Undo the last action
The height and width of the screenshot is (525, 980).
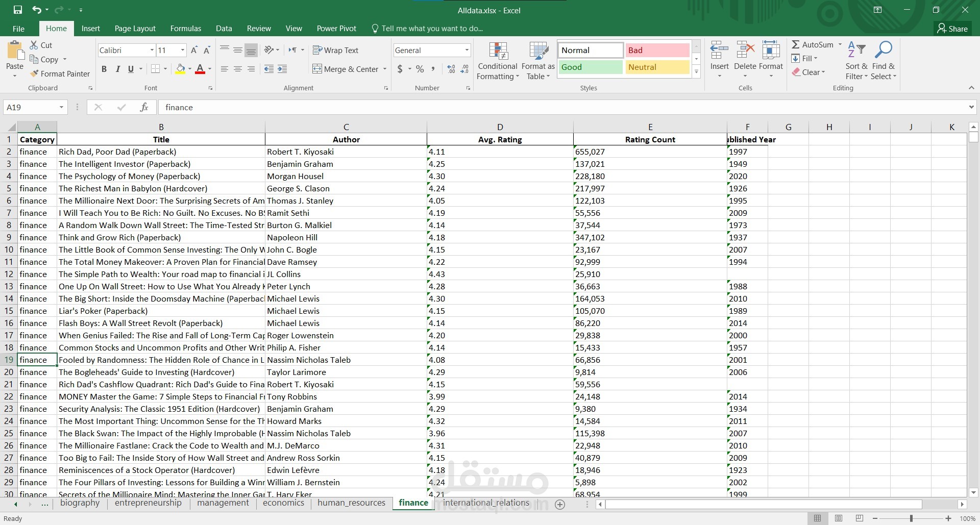coord(37,10)
